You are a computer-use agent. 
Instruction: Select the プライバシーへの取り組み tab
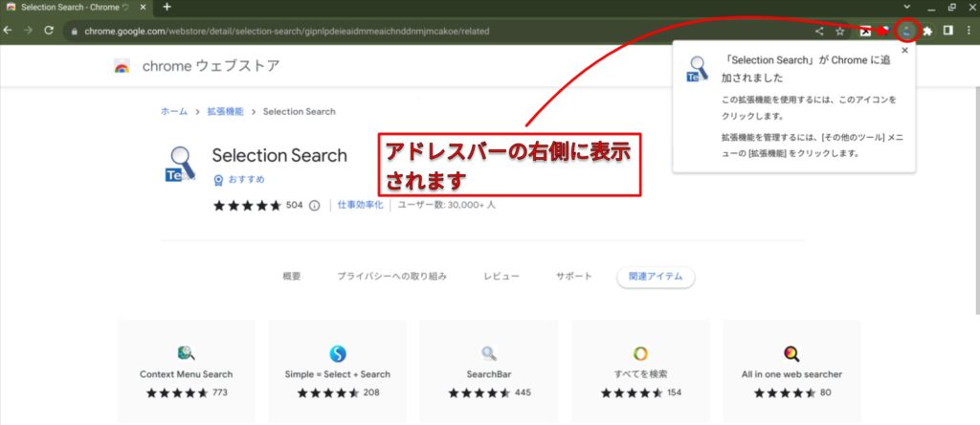(391, 276)
